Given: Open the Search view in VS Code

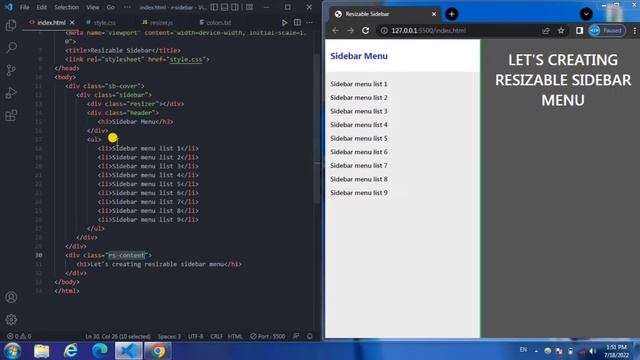Looking at the screenshot, I should (x=11, y=47).
